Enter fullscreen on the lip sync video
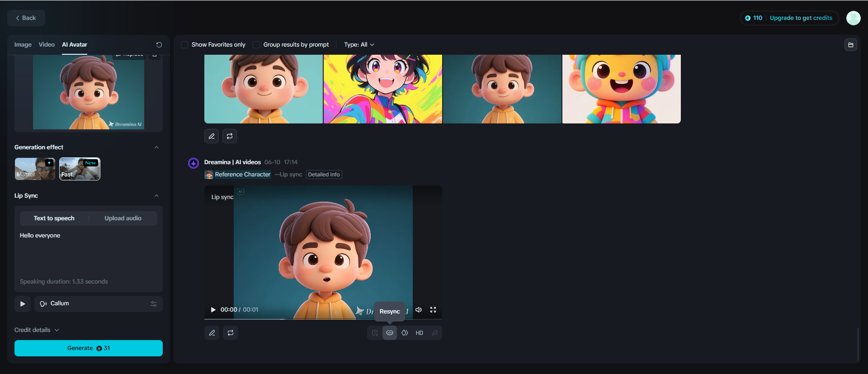Image resolution: width=868 pixels, height=374 pixels. [x=433, y=310]
